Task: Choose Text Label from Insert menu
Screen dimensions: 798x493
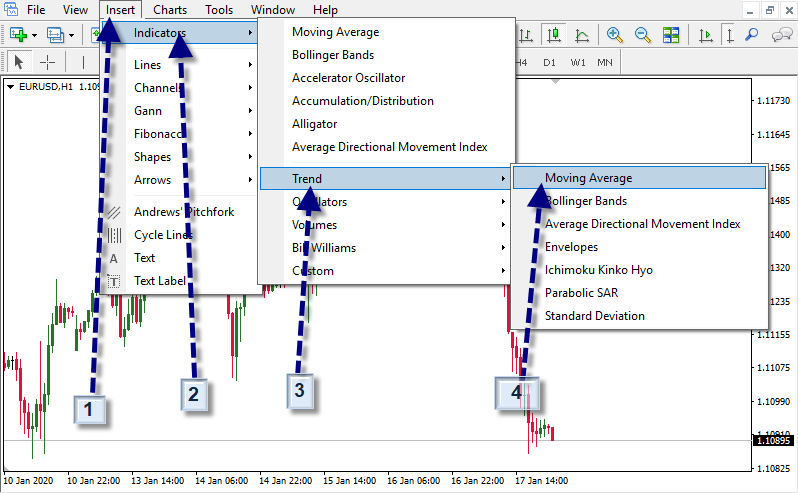Action: point(181,280)
